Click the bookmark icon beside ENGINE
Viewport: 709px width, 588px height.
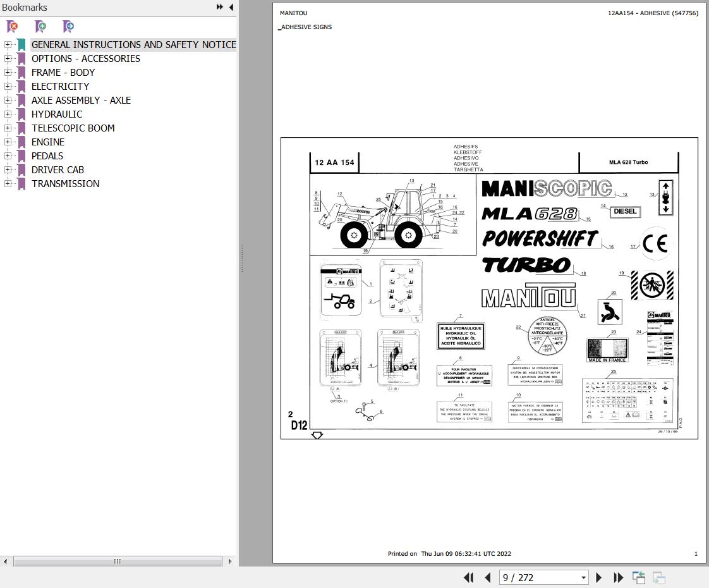[21, 142]
